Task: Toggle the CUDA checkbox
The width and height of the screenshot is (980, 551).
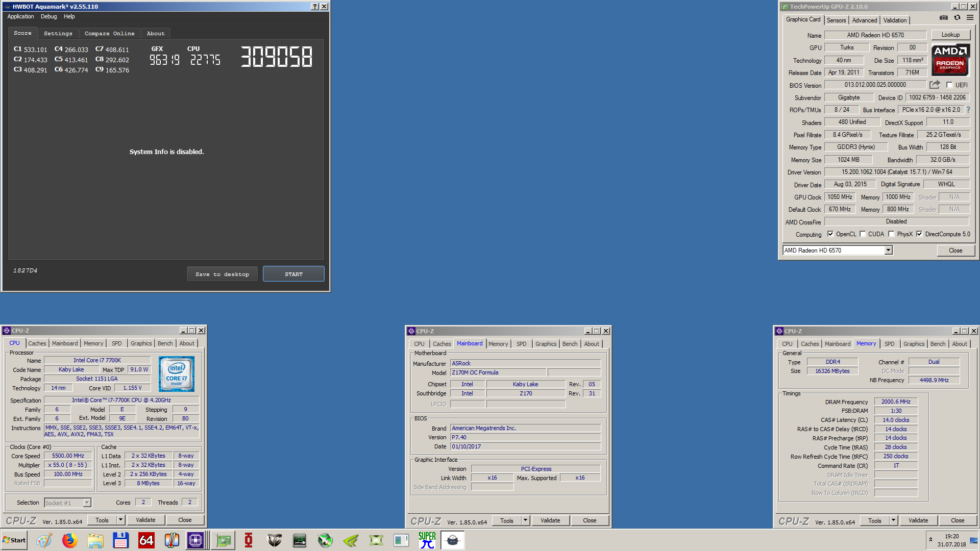Action: point(863,234)
